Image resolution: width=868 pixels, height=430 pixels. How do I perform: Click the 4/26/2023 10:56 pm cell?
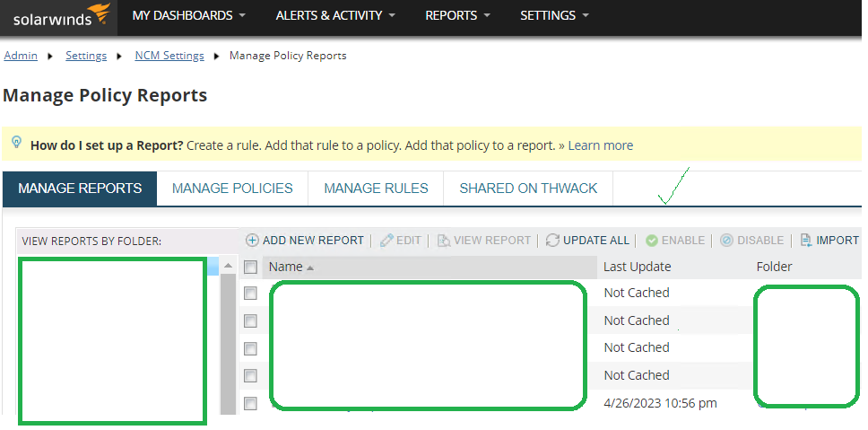point(660,403)
